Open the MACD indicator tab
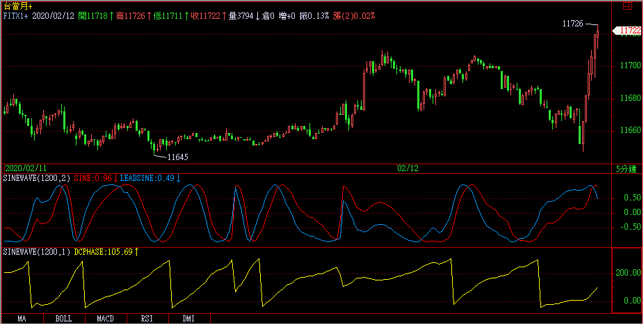 tap(106, 319)
